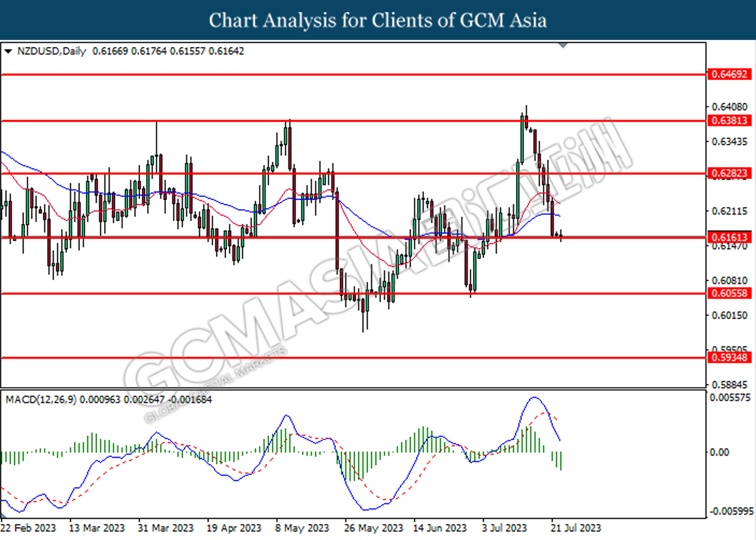Click the MACD(12,26,9) indicator label

click(x=41, y=400)
